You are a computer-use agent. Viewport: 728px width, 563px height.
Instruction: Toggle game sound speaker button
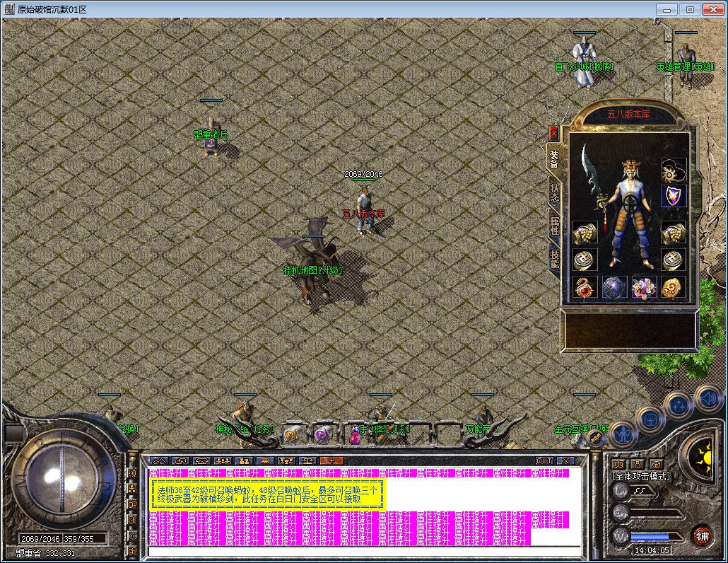point(708,398)
